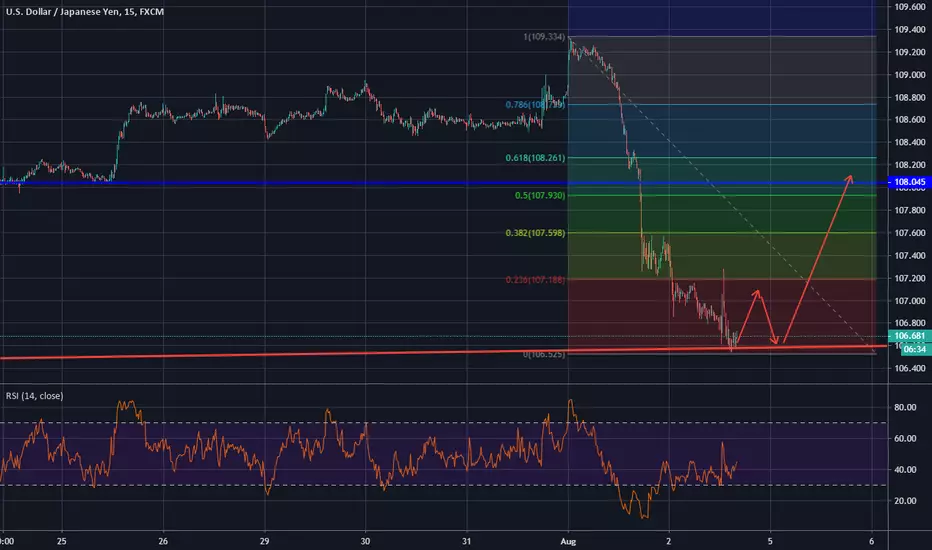Viewport: 932px width, 550px height.
Task: Click the Aug label on time axis
Action: [568, 541]
